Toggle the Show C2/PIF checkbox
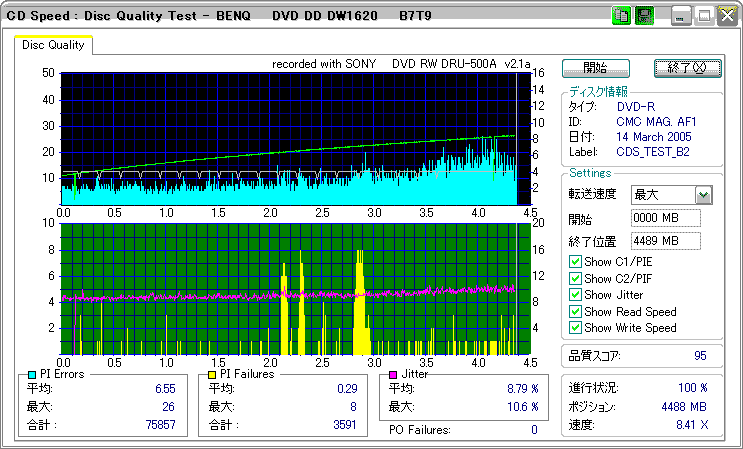 pos(575,278)
